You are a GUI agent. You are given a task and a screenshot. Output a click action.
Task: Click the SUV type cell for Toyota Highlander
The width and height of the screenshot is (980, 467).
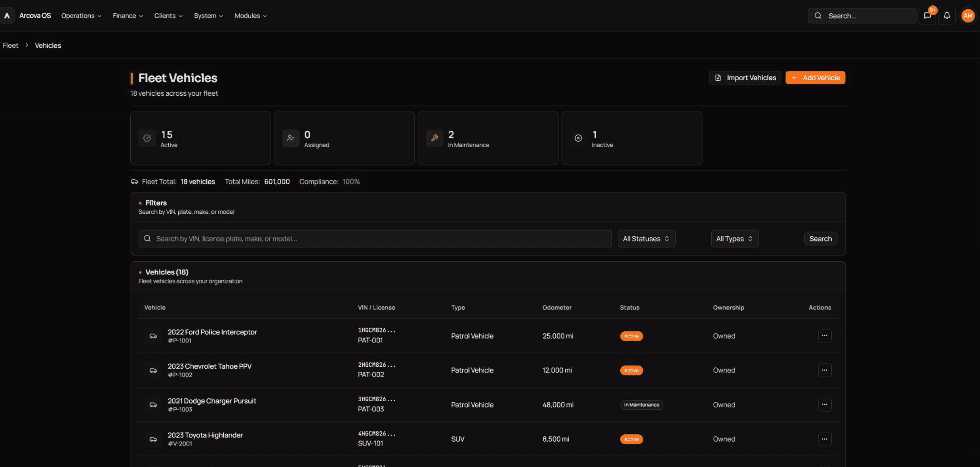pos(458,439)
